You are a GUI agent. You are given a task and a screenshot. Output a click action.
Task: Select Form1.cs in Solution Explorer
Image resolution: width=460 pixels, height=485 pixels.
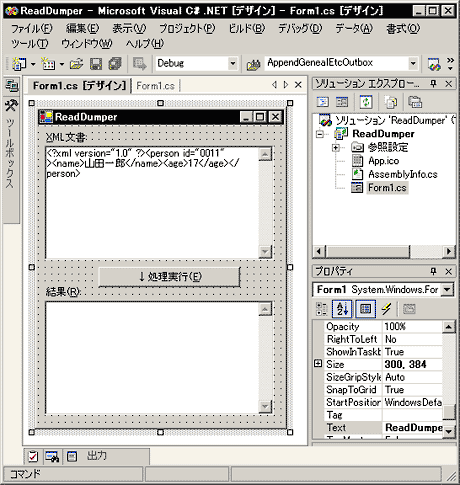pos(387,188)
